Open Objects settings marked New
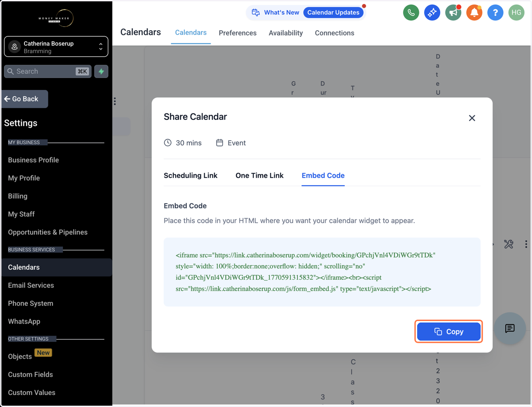Screen dimensions: 532x407 point(20,356)
